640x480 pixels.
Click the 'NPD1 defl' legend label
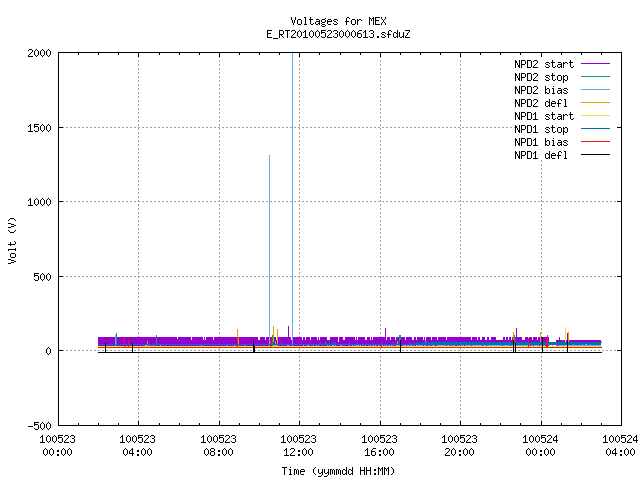click(541, 156)
